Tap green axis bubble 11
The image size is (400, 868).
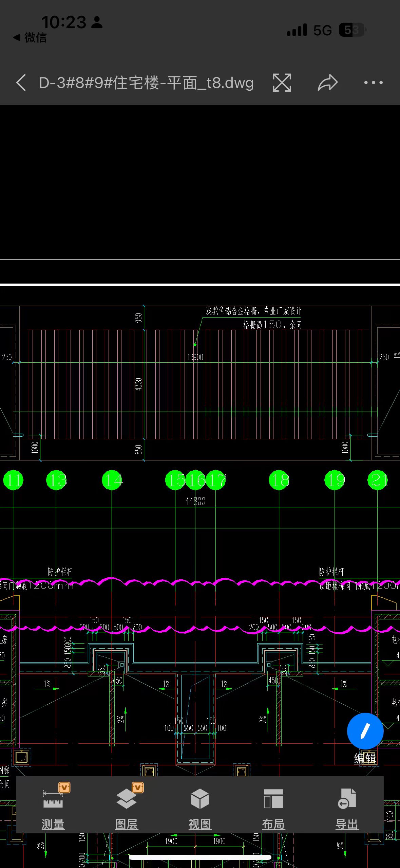[13, 480]
